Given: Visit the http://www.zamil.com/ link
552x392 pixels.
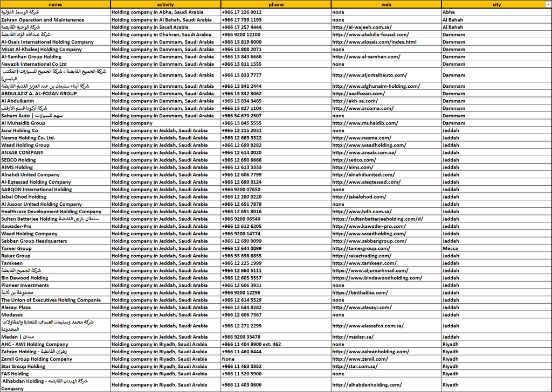Looking at the screenshot, I should coord(360,359).
